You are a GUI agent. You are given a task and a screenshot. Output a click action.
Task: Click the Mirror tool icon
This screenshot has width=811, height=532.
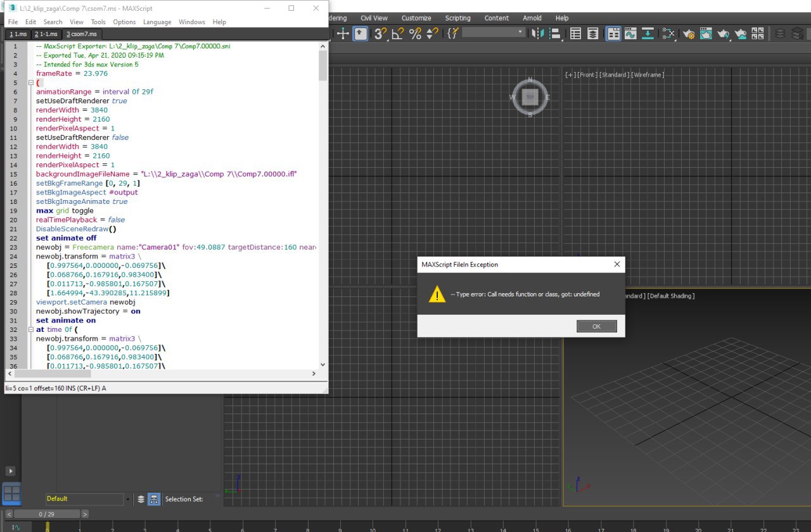(x=537, y=34)
